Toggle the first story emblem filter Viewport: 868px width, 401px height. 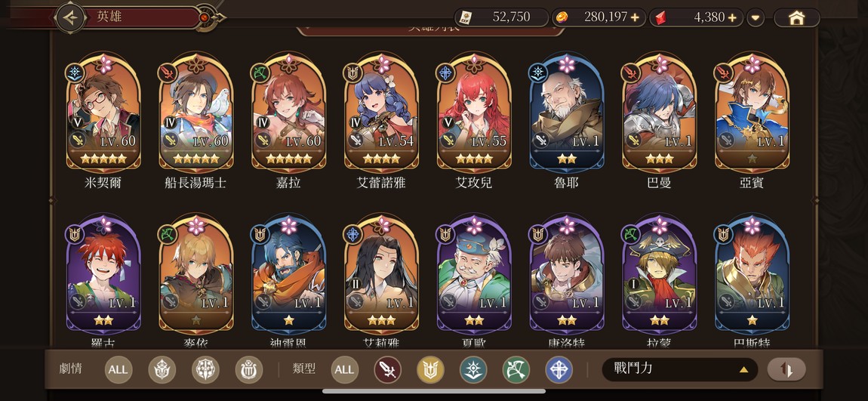[x=162, y=370]
